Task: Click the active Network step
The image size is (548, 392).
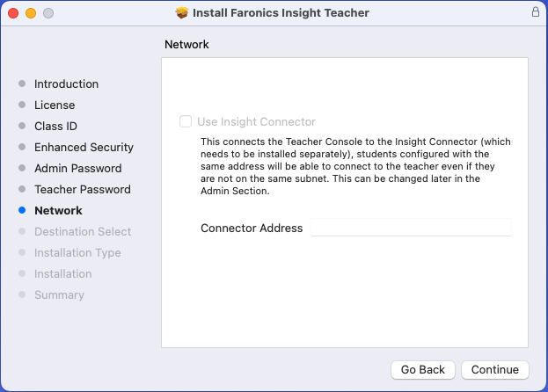Action: [x=58, y=211]
